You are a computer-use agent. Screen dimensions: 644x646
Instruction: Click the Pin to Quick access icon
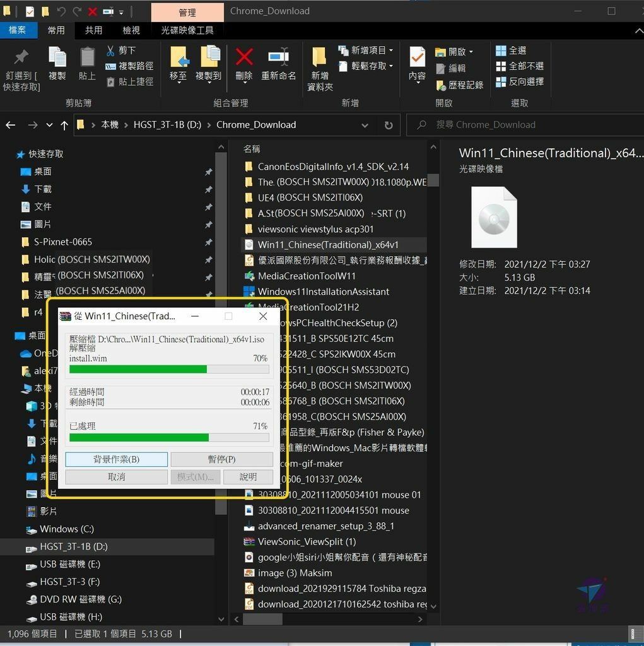[x=21, y=57]
